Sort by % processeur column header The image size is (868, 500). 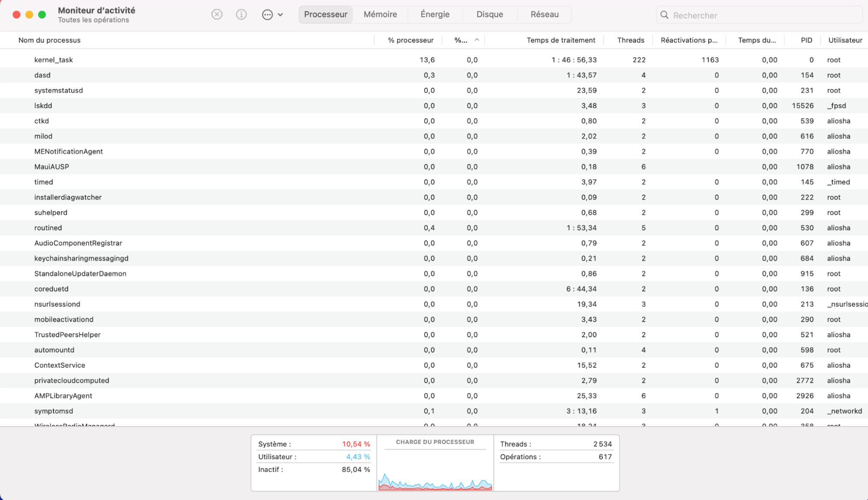click(410, 40)
